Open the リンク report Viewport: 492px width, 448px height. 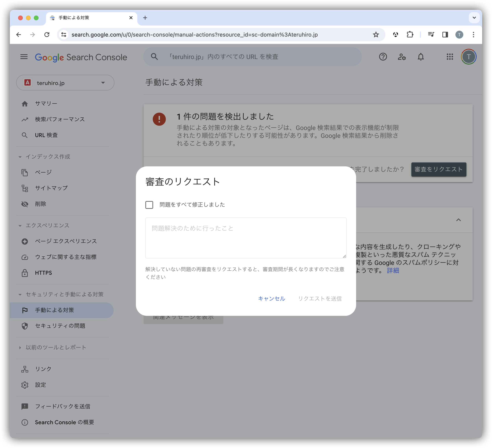[x=43, y=369]
